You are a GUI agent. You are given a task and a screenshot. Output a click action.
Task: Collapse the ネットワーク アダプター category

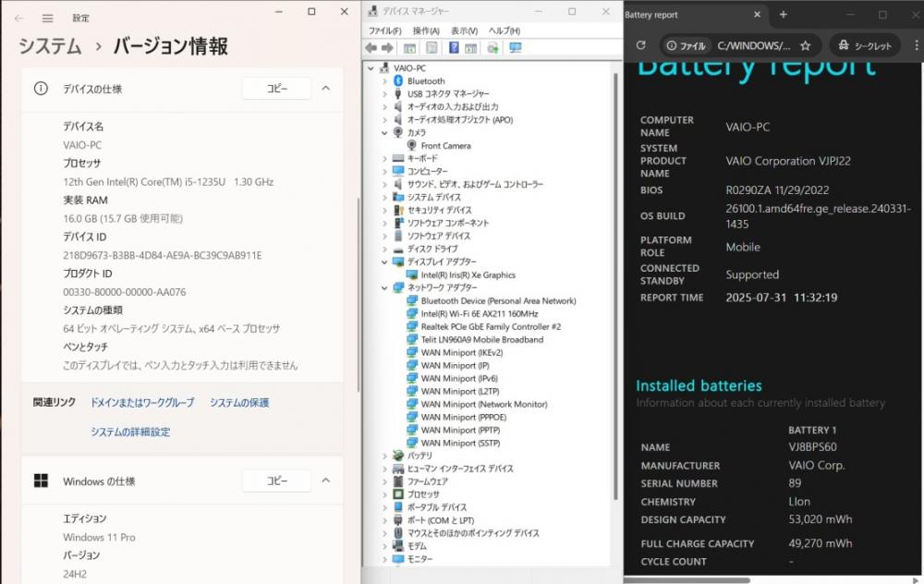[384, 288]
